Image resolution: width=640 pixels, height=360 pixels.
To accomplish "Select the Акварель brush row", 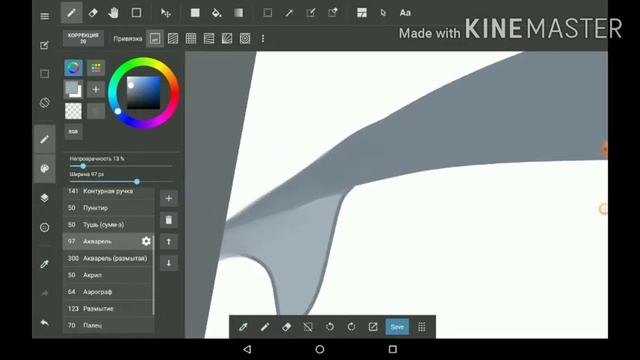I will (108, 241).
